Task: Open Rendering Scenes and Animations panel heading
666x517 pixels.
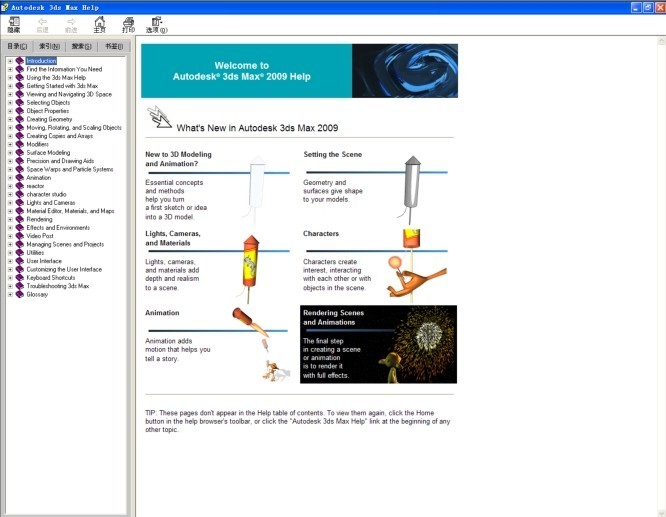Action: (x=333, y=317)
